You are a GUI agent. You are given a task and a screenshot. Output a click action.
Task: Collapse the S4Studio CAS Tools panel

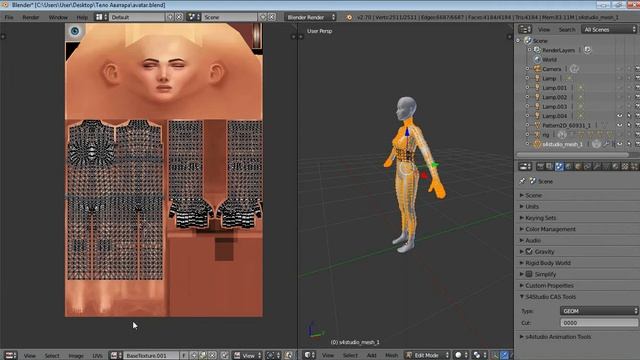[x=550, y=297]
